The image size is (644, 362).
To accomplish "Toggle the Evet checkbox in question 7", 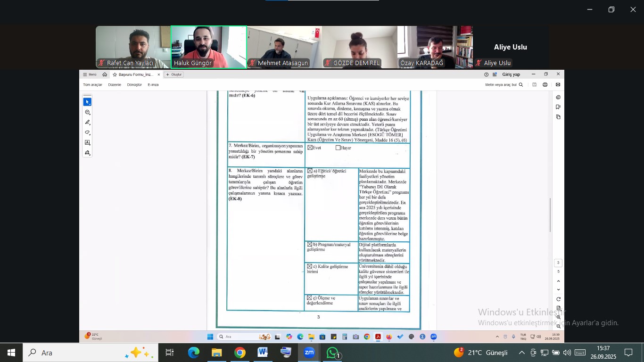I will tap(310, 148).
